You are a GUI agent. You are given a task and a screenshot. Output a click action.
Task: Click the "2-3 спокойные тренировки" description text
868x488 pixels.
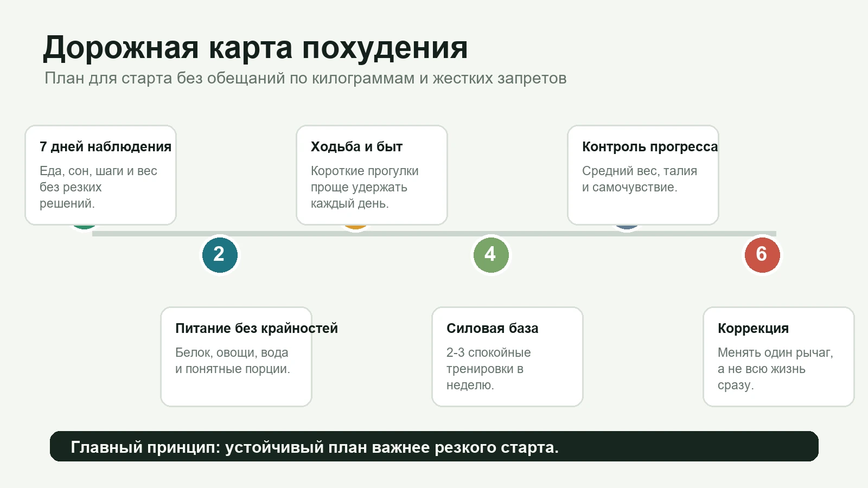coord(488,369)
